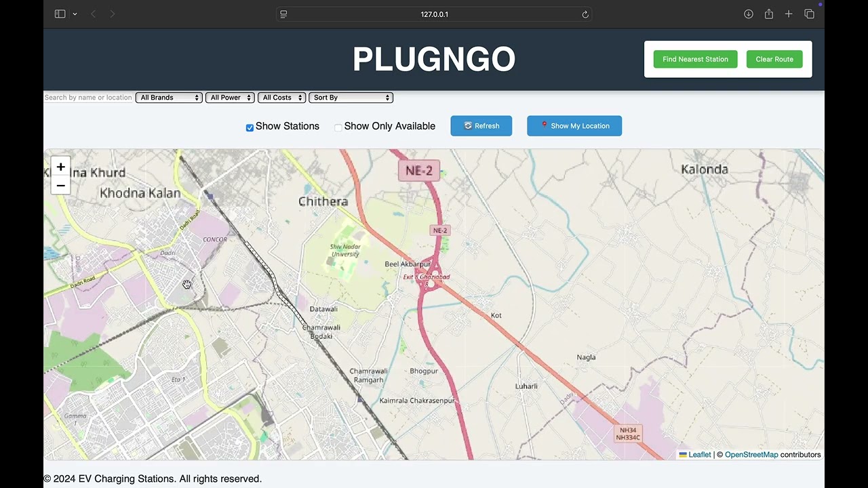Open the OpenStreetMap attribution link
868x488 pixels.
click(x=751, y=455)
